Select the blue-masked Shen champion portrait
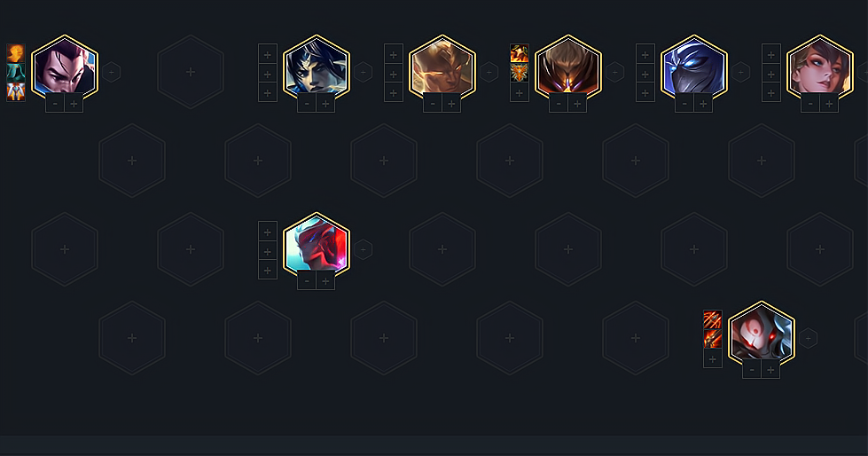The height and width of the screenshot is (456, 868). 694,67
